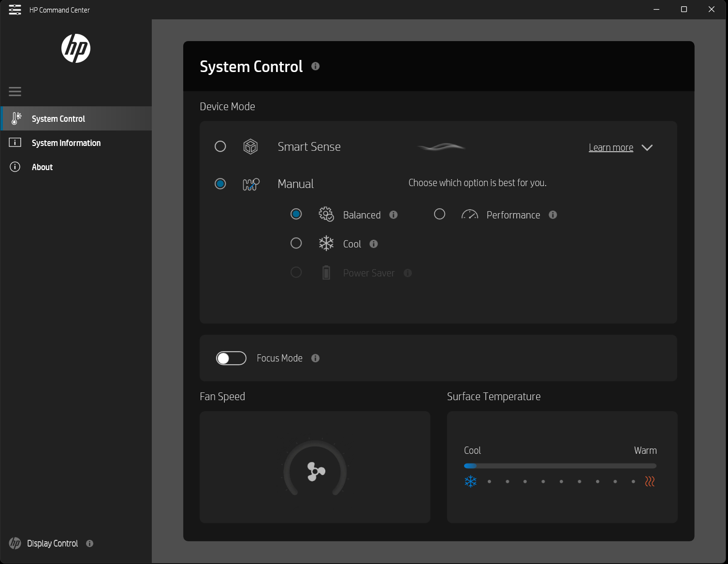Click the System Information monitor icon
The height and width of the screenshot is (564, 728).
15,143
